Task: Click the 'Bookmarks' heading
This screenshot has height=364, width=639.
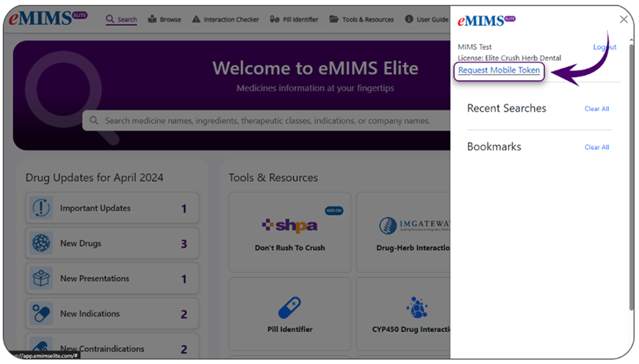Action: pyautogui.click(x=494, y=147)
